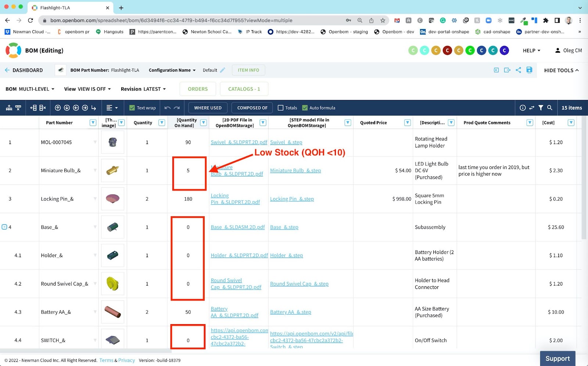The width and height of the screenshot is (588, 366).
Task: Outdent item left arrow
Action: point(76,108)
